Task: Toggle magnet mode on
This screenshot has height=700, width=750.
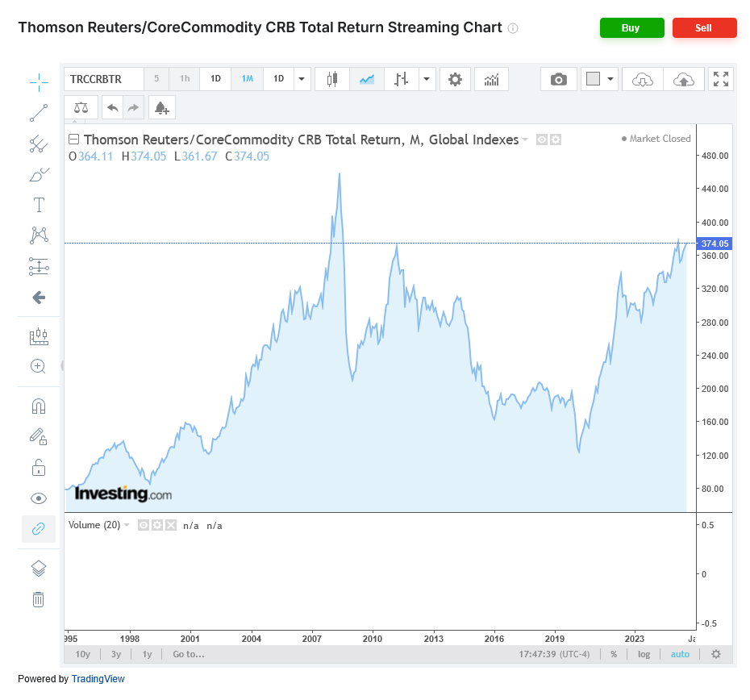Action: (39, 406)
